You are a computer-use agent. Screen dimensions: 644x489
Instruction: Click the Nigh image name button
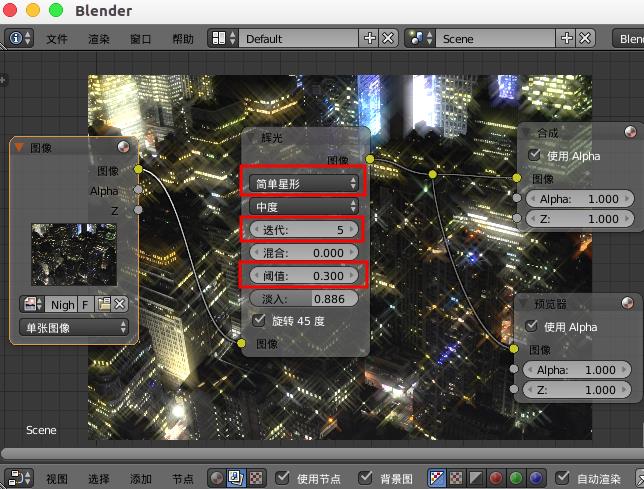[62, 304]
